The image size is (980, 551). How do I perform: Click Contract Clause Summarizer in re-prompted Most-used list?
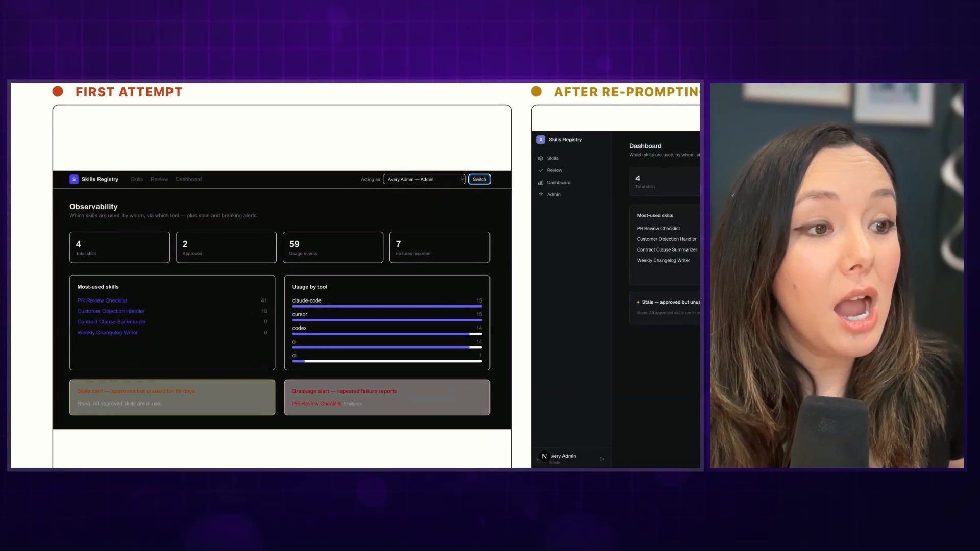[x=667, y=250]
